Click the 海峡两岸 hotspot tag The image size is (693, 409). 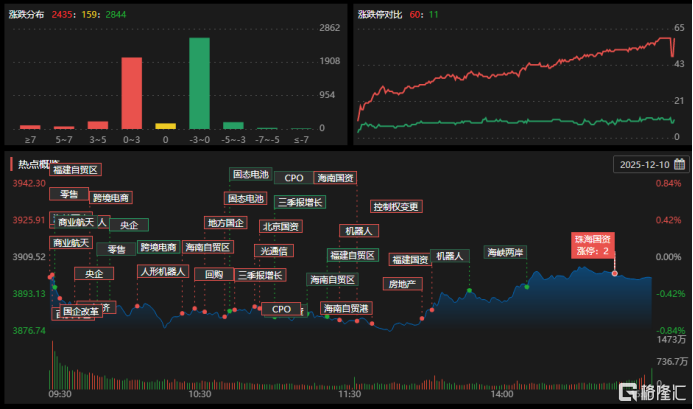pyautogui.click(x=504, y=252)
